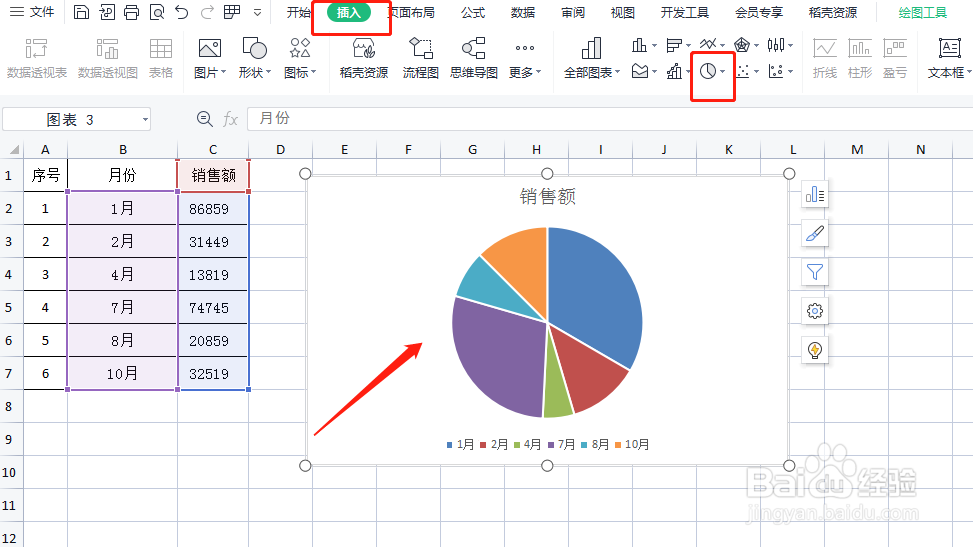The height and width of the screenshot is (547, 973).
Task: Insert a 数据透视图 pivot chart
Action: (107, 58)
